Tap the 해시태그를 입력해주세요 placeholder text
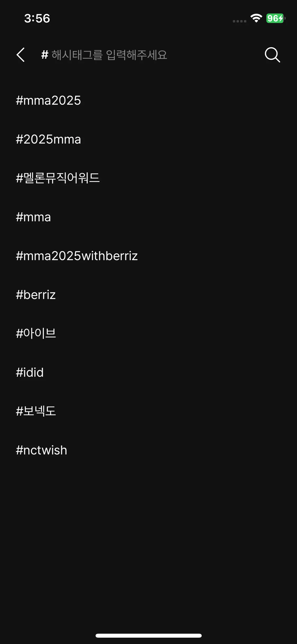This screenshot has width=297, height=644. point(109,55)
